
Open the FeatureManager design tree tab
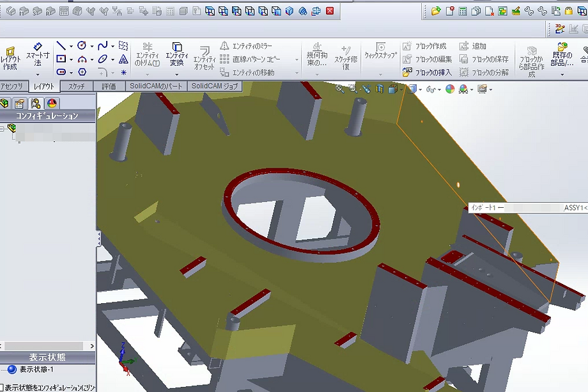[4, 103]
